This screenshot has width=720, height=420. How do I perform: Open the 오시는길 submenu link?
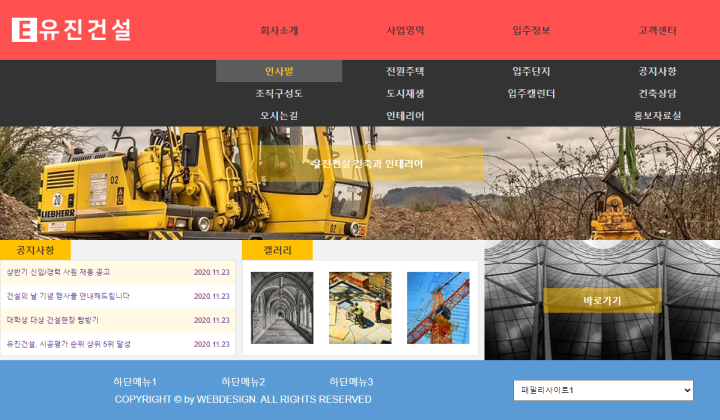click(x=279, y=115)
